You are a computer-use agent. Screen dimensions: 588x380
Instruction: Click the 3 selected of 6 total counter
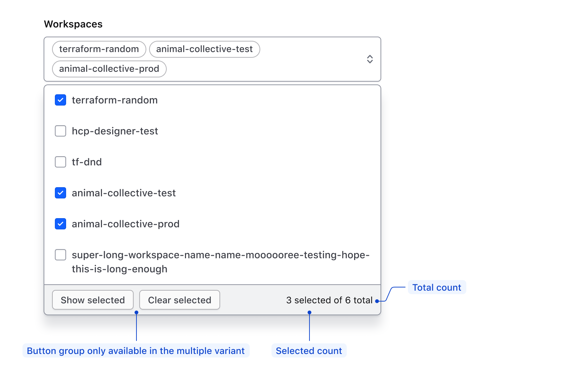(329, 300)
